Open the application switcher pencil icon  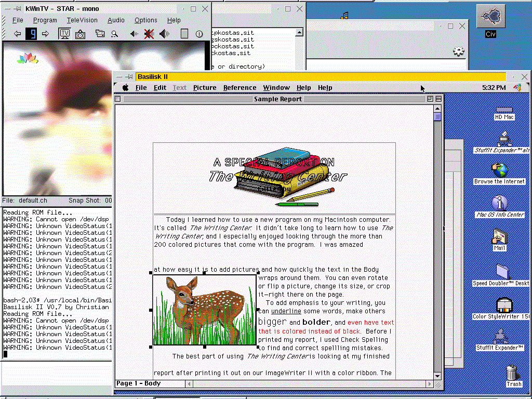point(517,87)
